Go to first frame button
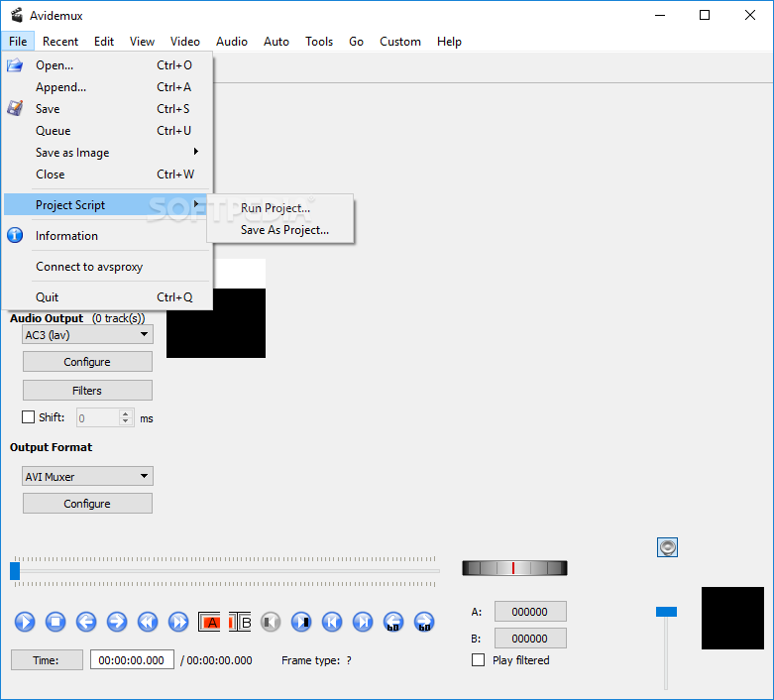The width and height of the screenshot is (774, 700). click(332, 622)
